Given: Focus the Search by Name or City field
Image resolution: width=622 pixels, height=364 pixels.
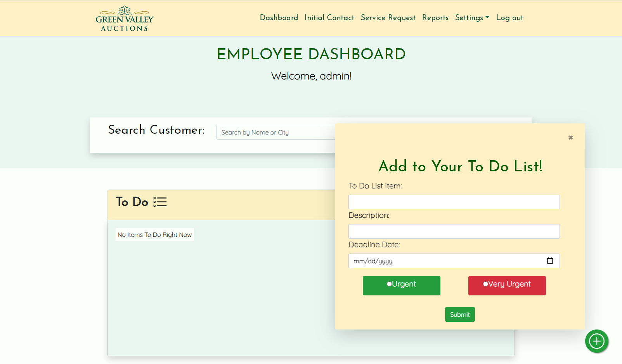Looking at the screenshot, I should click(275, 133).
